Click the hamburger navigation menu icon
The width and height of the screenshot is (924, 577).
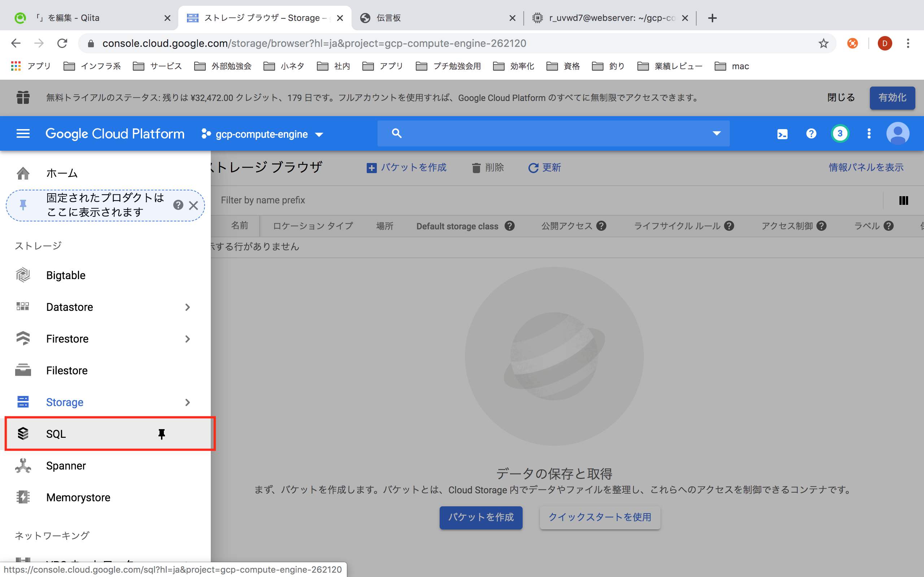(x=23, y=133)
